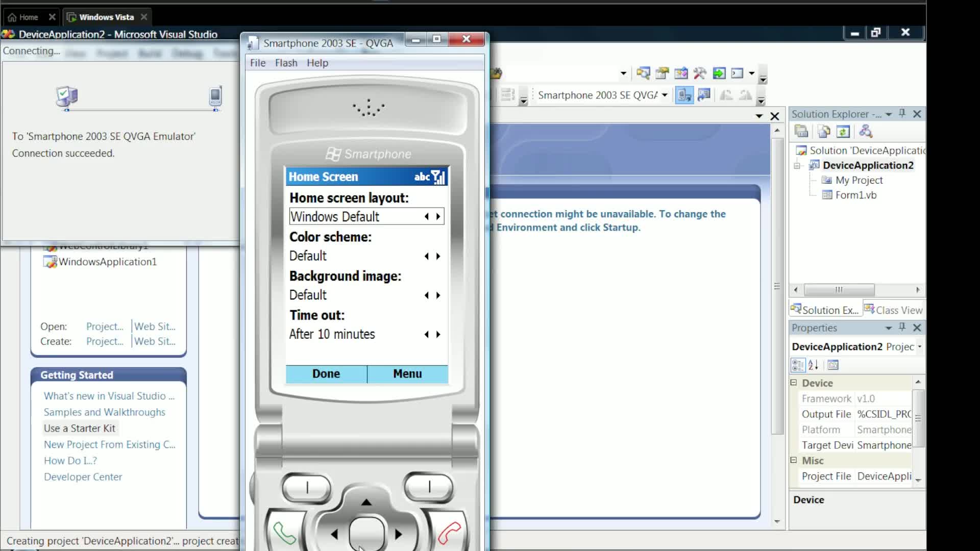Open the emulator Flash menu

coord(286,63)
